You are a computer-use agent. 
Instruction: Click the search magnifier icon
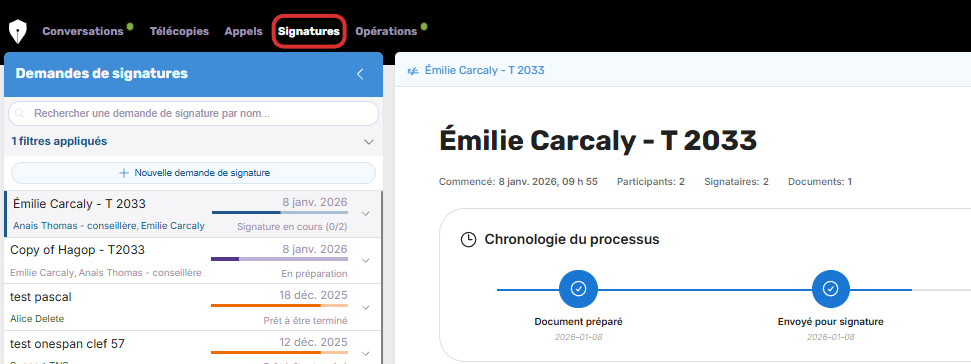20,114
